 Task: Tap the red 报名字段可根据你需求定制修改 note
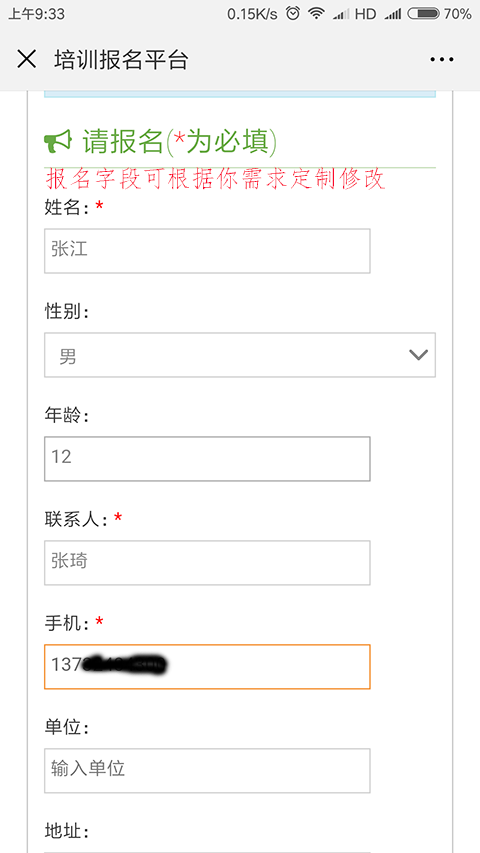tap(216, 179)
